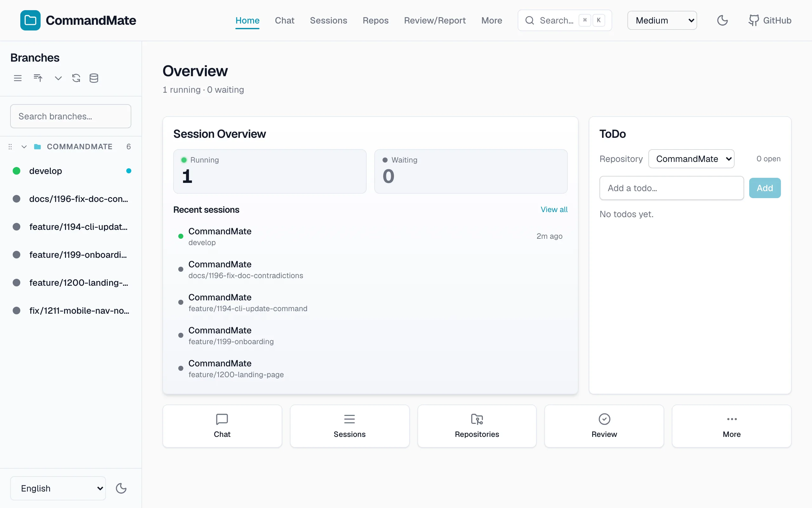
Task: Click the search magnifier icon in header
Action: click(x=529, y=21)
